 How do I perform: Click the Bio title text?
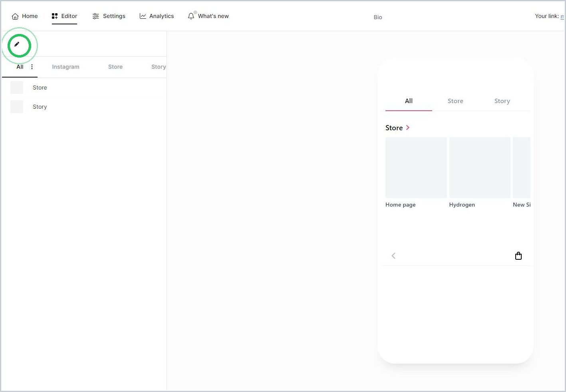[x=378, y=17]
